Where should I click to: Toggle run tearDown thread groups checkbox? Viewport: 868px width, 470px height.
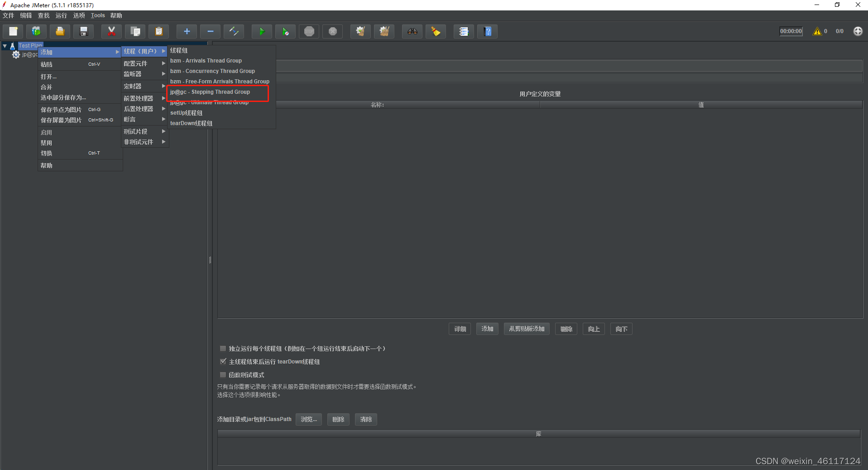pyautogui.click(x=223, y=362)
